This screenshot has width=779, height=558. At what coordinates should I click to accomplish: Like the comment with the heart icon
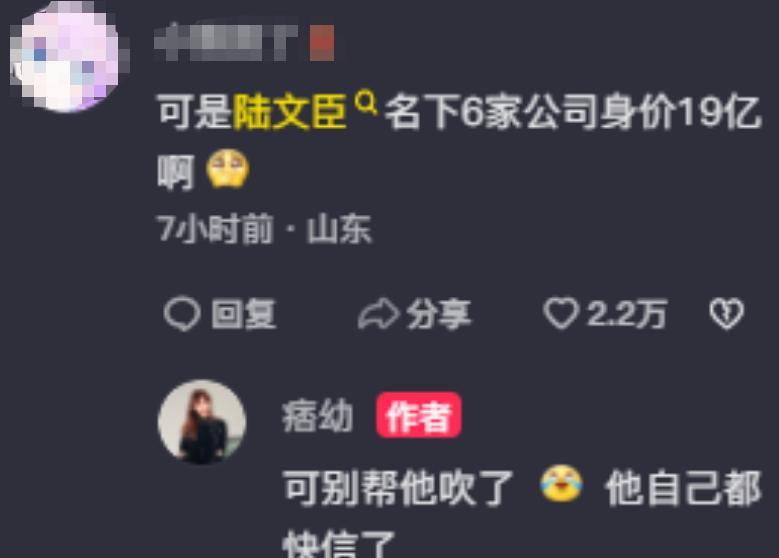pos(561,314)
